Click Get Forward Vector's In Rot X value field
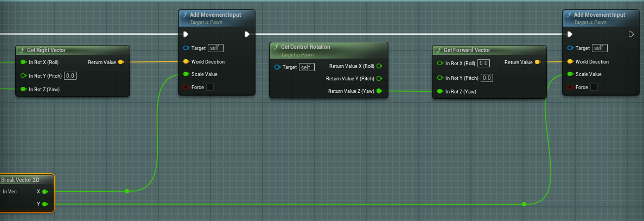Image resolution: width=644 pixels, height=221 pixels. tap(484, 64)
